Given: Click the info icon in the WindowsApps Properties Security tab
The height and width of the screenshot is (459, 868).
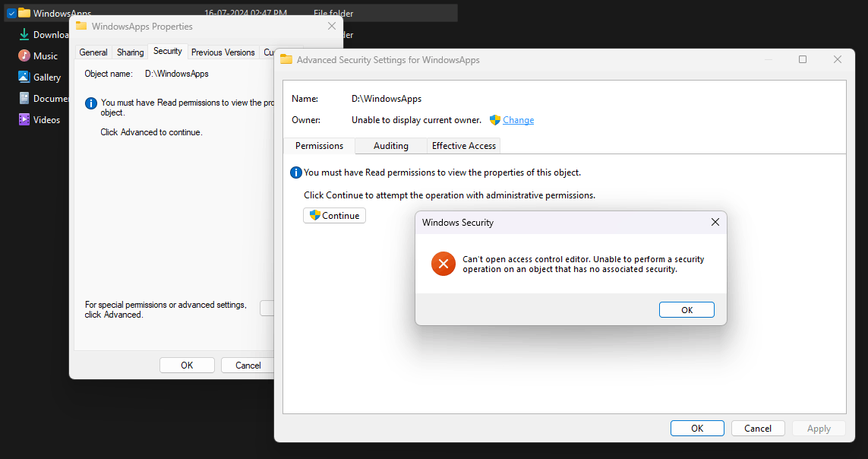Looking at the screenshot, I should pos(91,103).
